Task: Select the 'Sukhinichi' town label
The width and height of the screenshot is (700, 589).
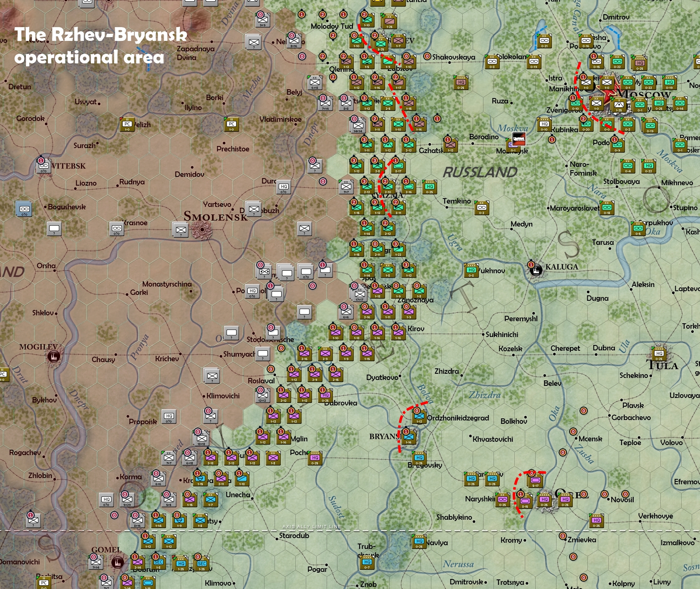Action: pyautogui.click(x=502, y=335)
